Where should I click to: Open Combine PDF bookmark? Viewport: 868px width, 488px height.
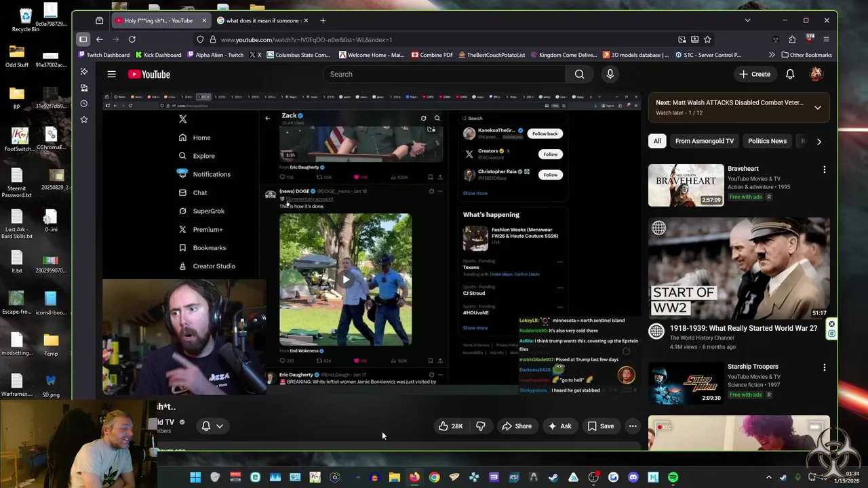point(432,55)
